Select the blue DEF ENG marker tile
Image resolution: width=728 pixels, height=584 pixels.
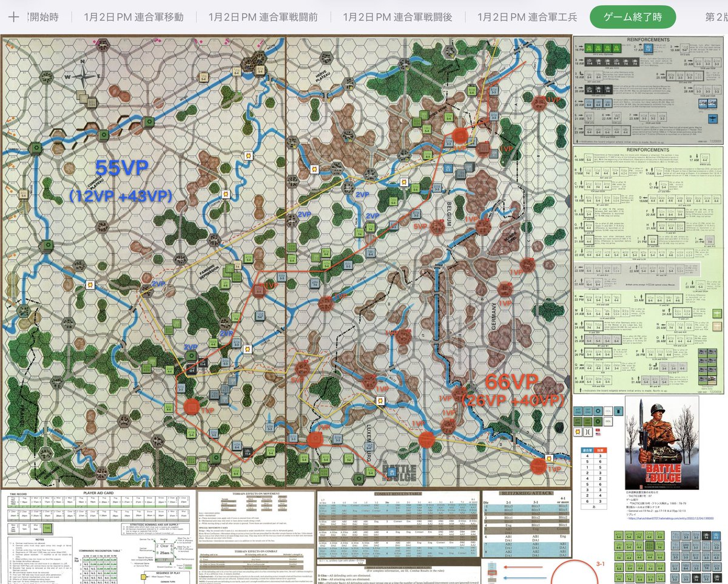(x=588, y=411)
